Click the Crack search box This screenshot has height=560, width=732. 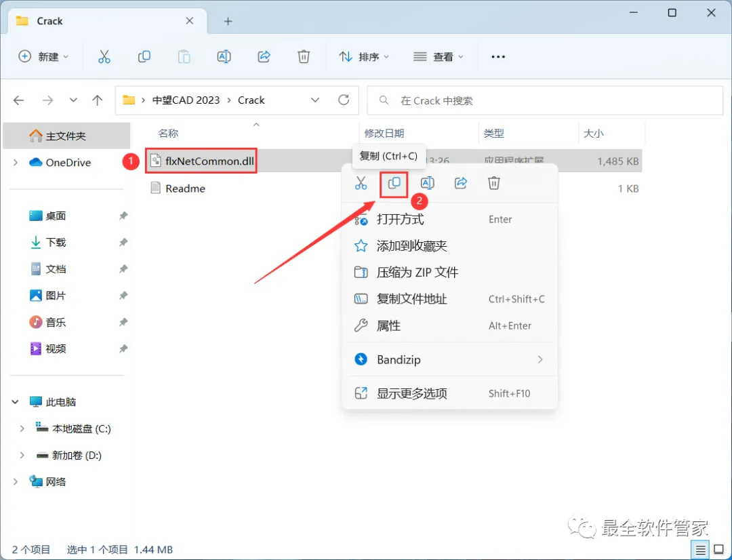click(545, 100)
